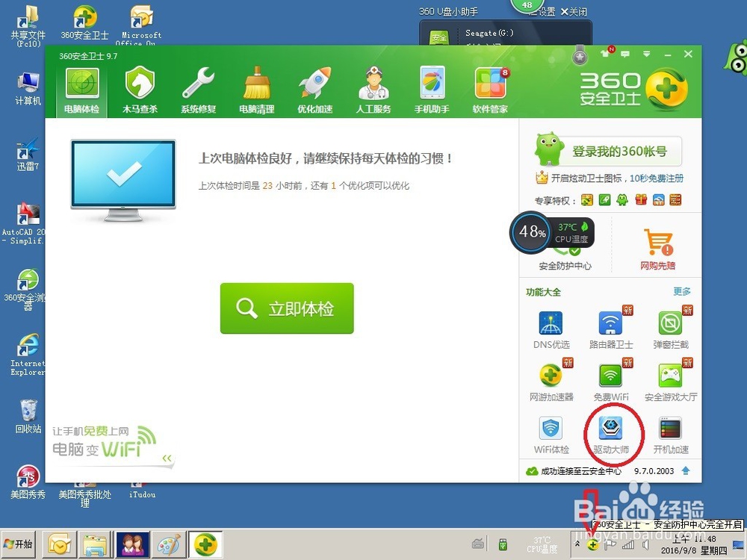The height and width of the screenshot is (560, 747).
Task: Open the Internet Explorer desktop shortcut
Action: pyautogui.click(x=28, y=355)
